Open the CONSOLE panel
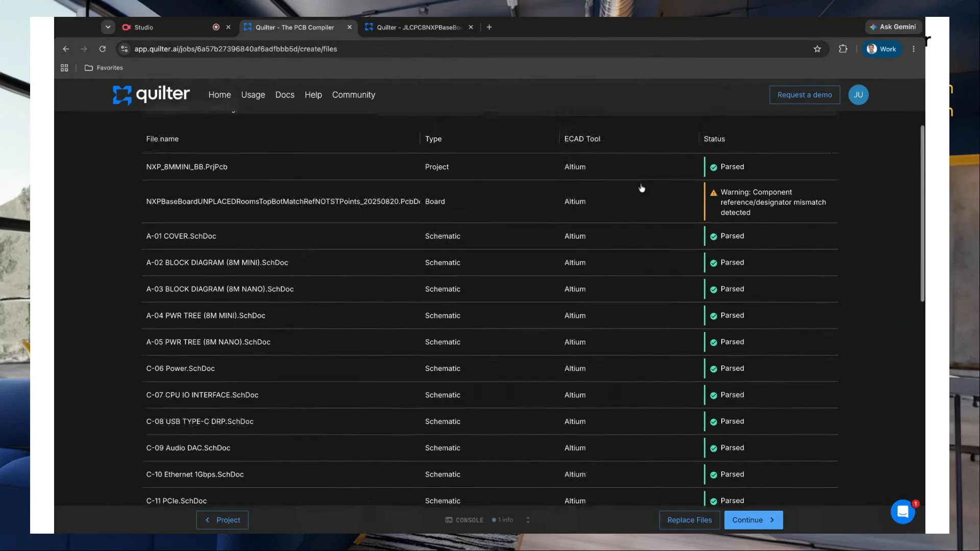 coord(464,520)
